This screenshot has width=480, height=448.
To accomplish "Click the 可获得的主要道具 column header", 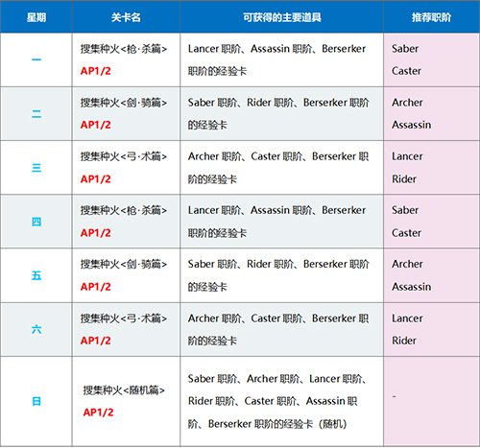I will (x=281, y=17).
